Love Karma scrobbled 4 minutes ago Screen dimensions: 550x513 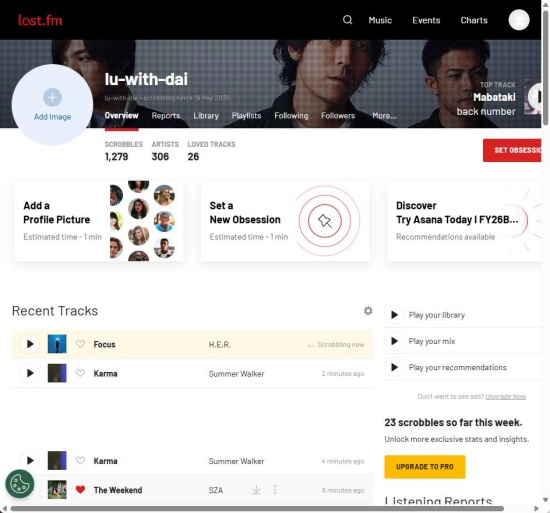[80, 460]
